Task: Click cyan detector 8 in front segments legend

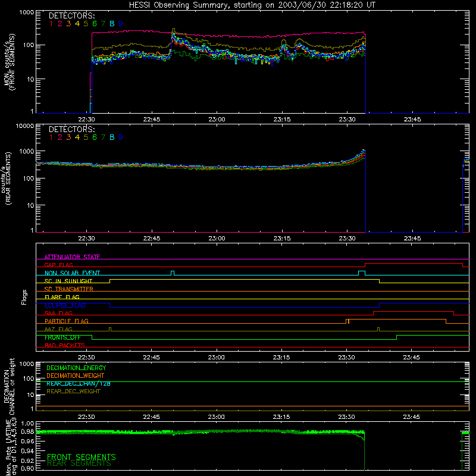Action: (x=112, y=24)
